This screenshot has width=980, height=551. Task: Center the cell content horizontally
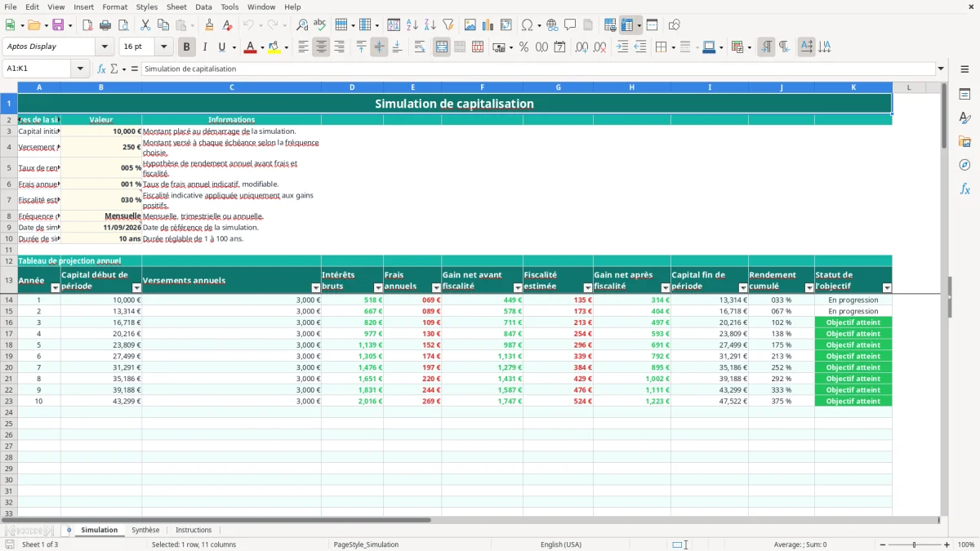[x=321, y=47]
